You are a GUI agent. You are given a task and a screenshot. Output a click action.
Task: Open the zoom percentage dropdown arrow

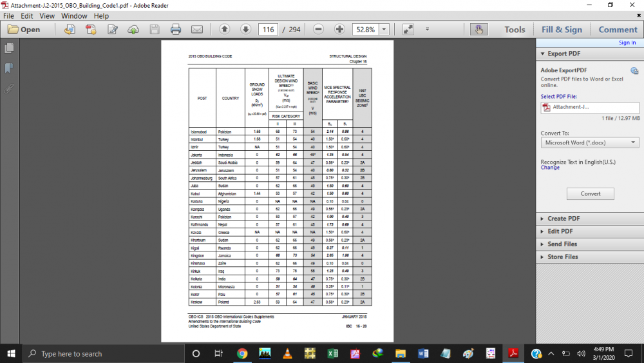384,30
